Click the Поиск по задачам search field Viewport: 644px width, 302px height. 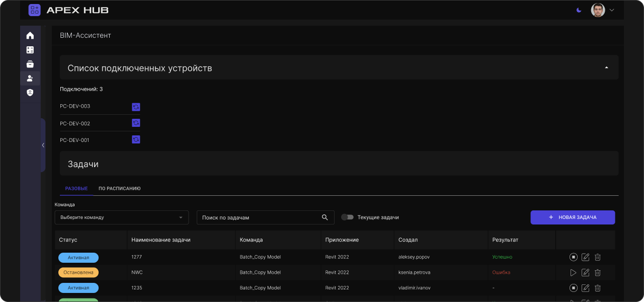tap(259, 217)
